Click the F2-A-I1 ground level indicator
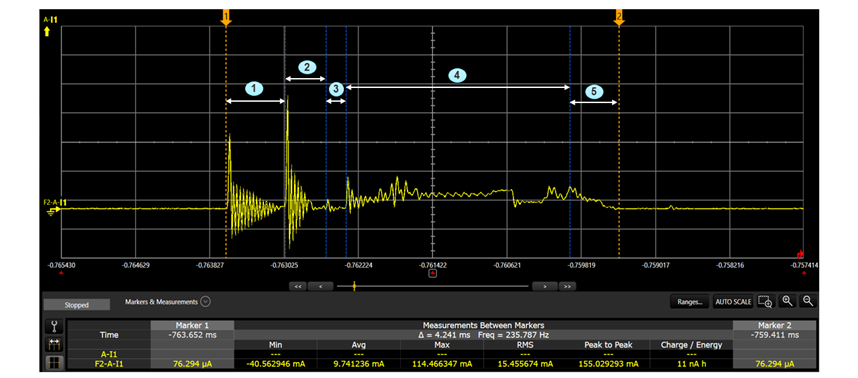 pyautogui.click(x=53, y=211)
